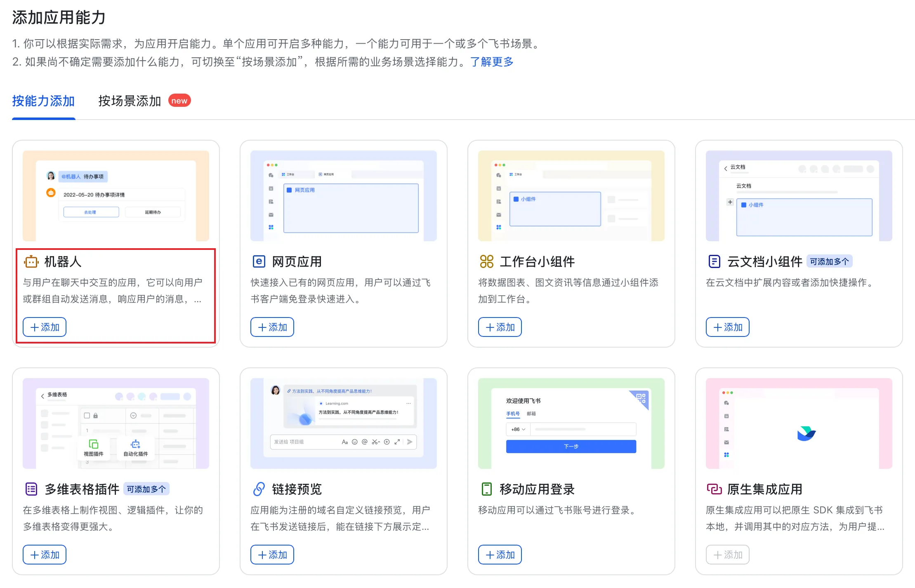Click the 多维表格插件 table icon

click(31, 489)
